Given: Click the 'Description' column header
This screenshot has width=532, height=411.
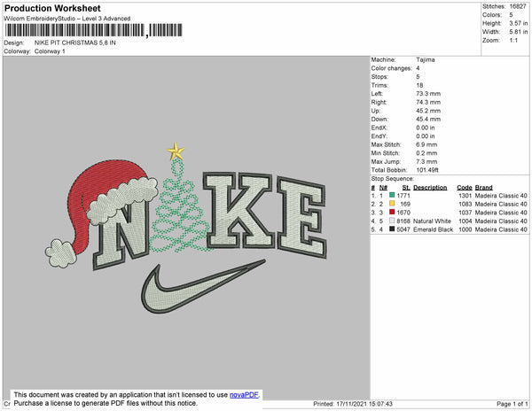Looking at the screenshot, I should click(x=430, y=188).
